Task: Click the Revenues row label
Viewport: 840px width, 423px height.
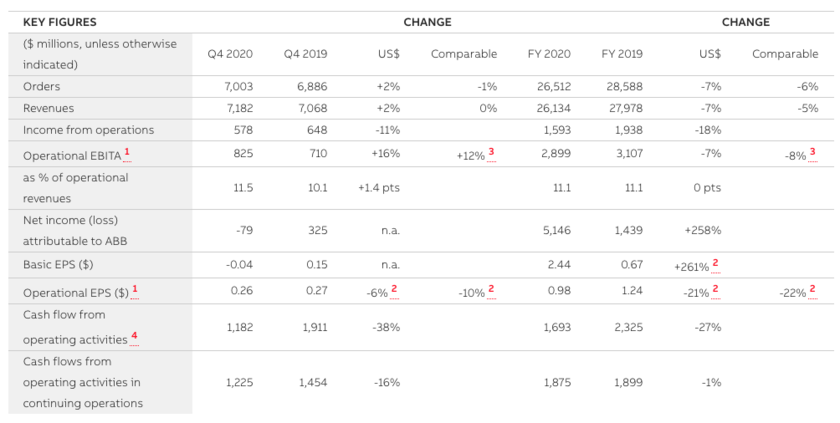Action: pos(49,108)
